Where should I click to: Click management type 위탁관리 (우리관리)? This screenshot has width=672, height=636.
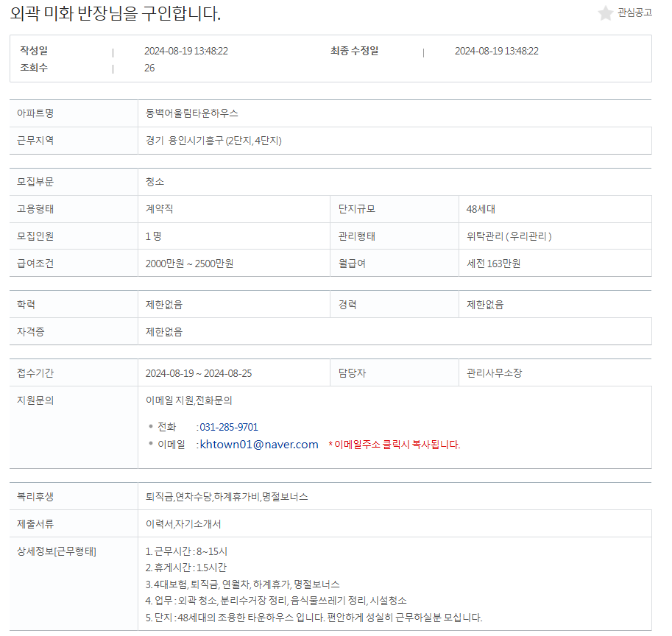(x=509, y=236)
